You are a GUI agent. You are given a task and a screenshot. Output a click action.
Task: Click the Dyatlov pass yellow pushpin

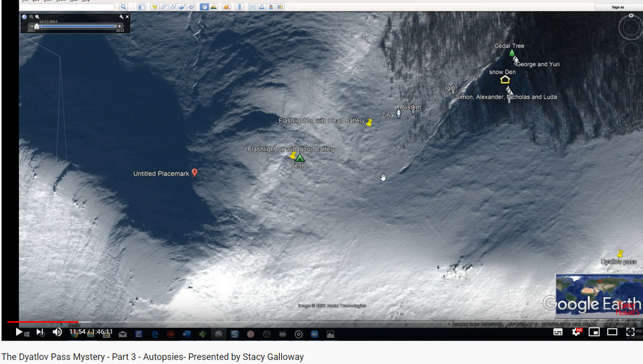[x=620, y=253]
